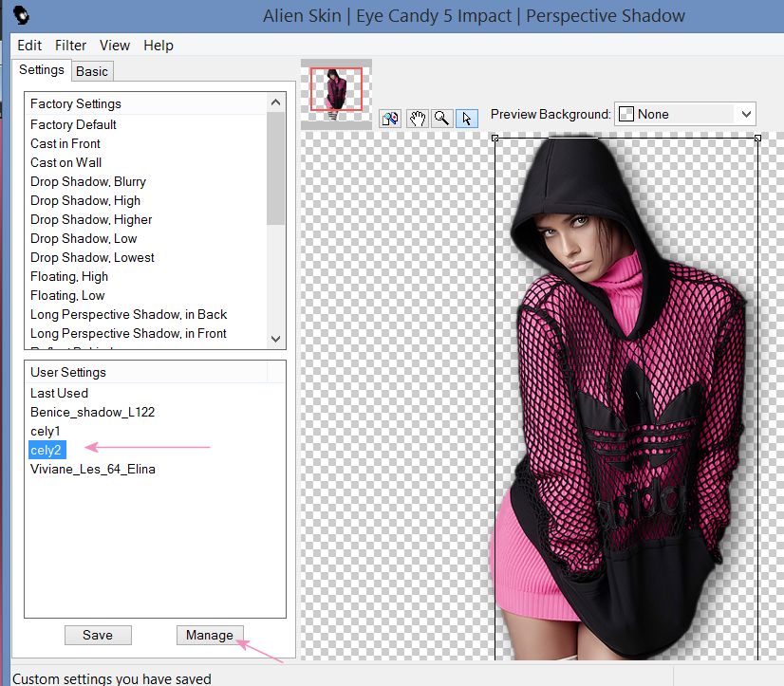
Task: Select the Drop Shadow, Blurry preset
Action: pyautogui.click(x=88, y=181)
